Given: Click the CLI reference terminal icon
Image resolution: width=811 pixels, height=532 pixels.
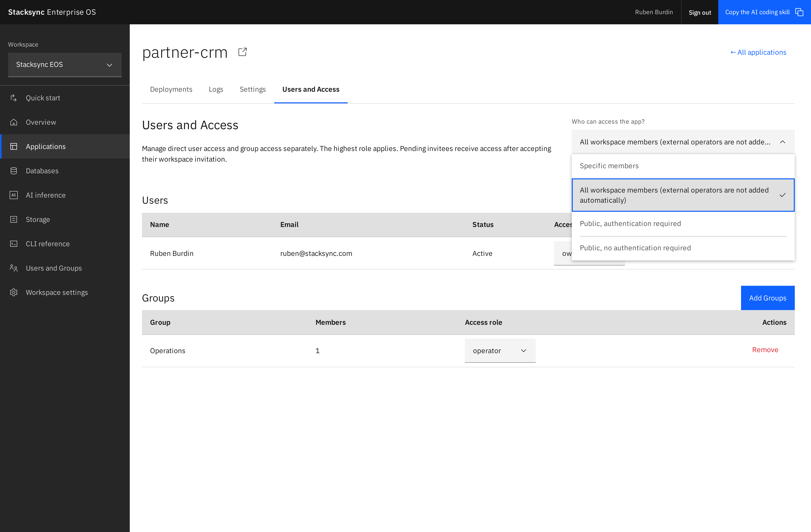Looking at the screenshot, I should 14,244.
